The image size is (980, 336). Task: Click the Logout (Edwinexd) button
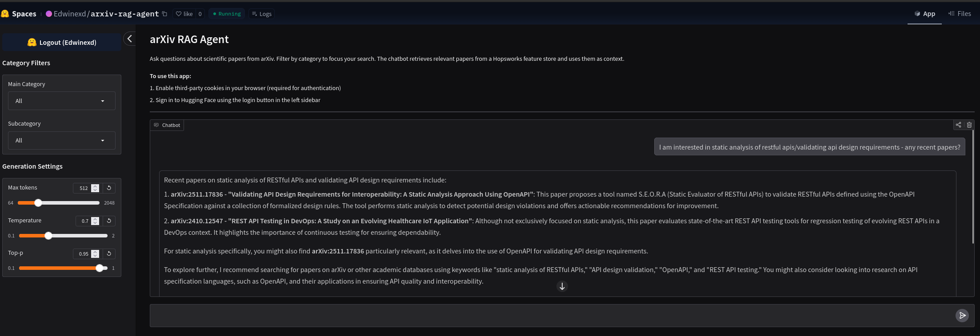pyautogui.click(x=62, y=42)
